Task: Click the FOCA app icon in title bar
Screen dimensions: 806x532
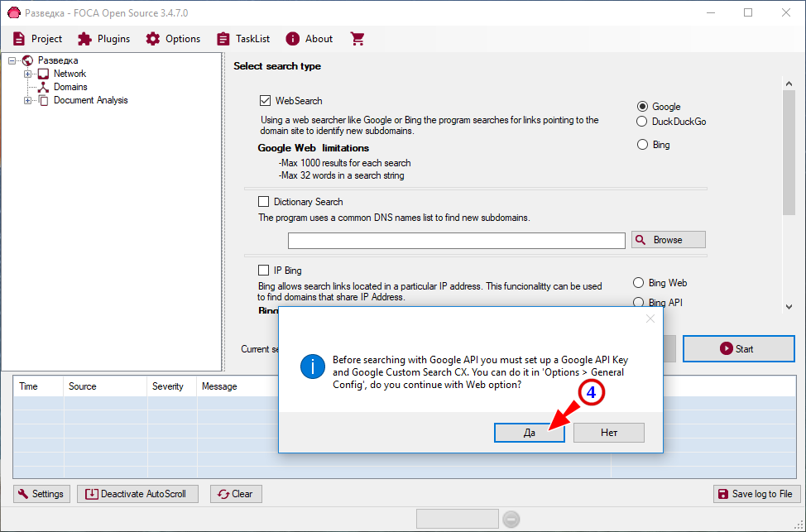Action: coord(14,13)
